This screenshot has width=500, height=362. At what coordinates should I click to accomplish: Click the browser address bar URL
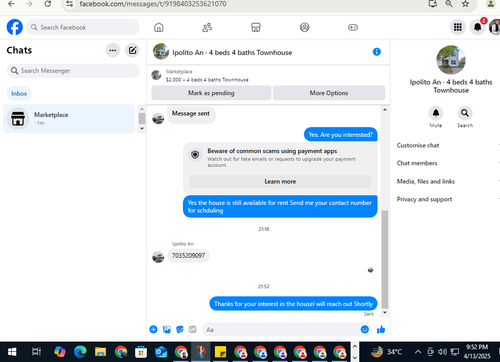pos(153,4)
